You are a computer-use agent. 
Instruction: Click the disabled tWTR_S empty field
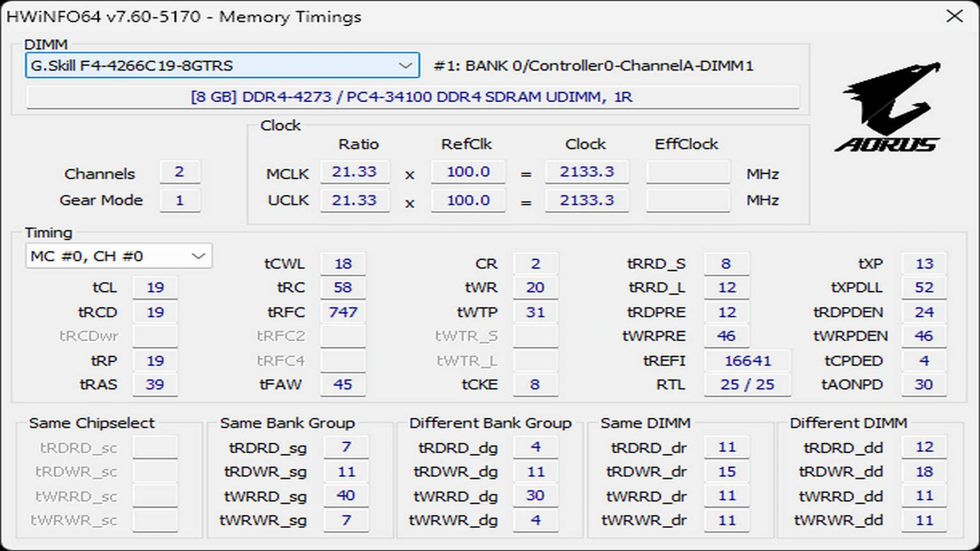pyautogui.click(x=535, y=336)
